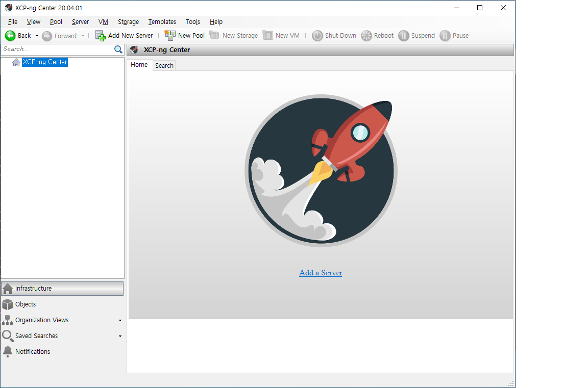The image size is (588, 388).
Task: Expand the Organization Views dropdown arrow
Action: point(120,321)
